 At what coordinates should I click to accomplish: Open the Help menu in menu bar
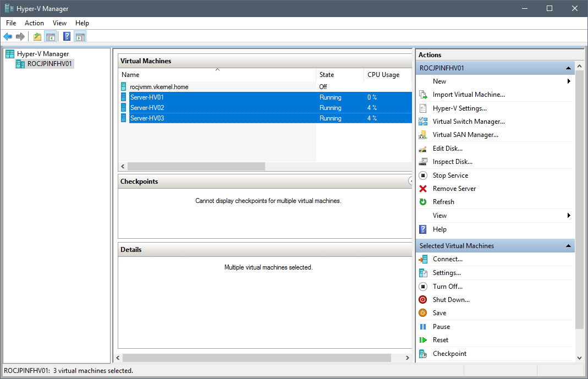coord(82,23)
